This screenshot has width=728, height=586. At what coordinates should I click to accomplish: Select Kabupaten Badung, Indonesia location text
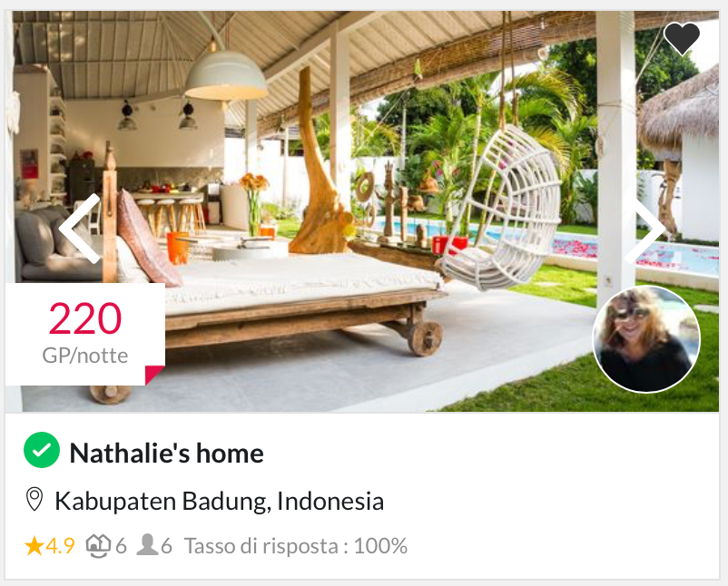click(219, 501)
